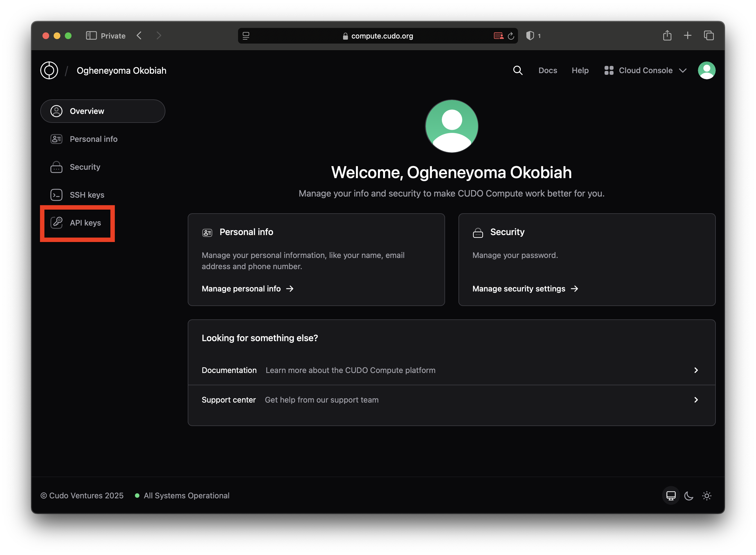The image size is (756, 555).
Task: Reload the page with refresh icon
Action: (x=511, y=36)
